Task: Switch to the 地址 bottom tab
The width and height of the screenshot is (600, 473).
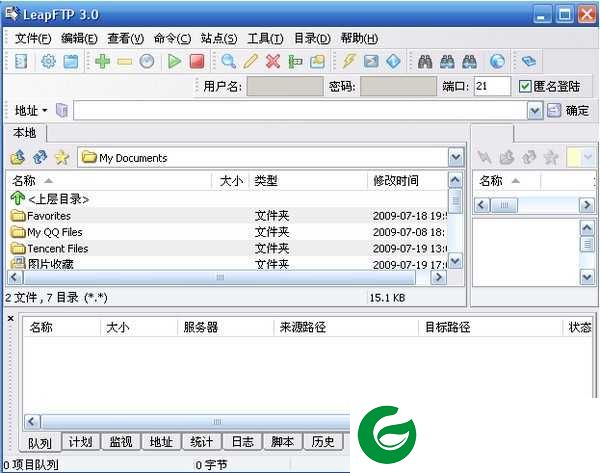Action: tap(161, 442)
